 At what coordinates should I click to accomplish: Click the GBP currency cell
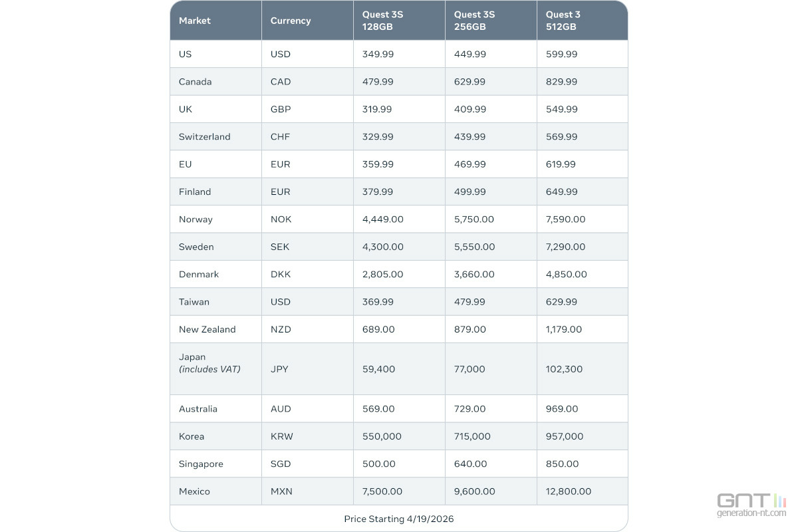click(x=281, y=109)
